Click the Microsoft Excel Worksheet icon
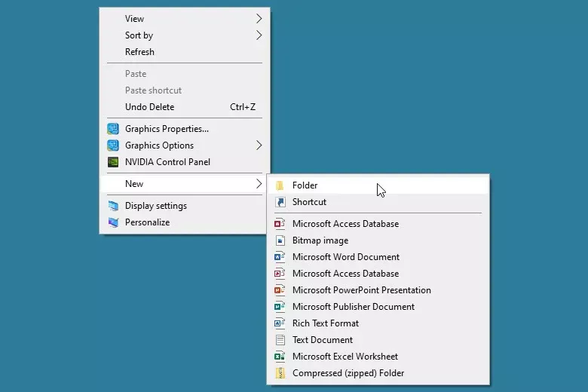This screenshot has height=392, width=588. coord(280,357)
